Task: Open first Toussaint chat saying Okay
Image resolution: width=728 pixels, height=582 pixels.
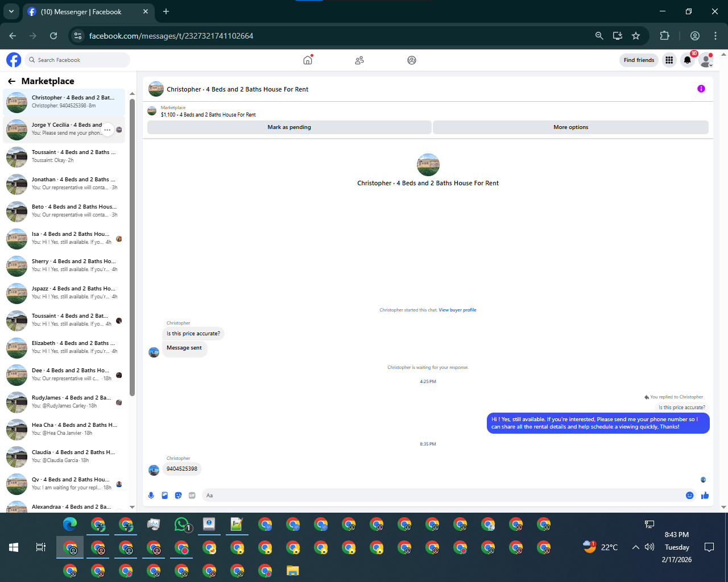Action: pyautogui.click(x=64, y=157)
